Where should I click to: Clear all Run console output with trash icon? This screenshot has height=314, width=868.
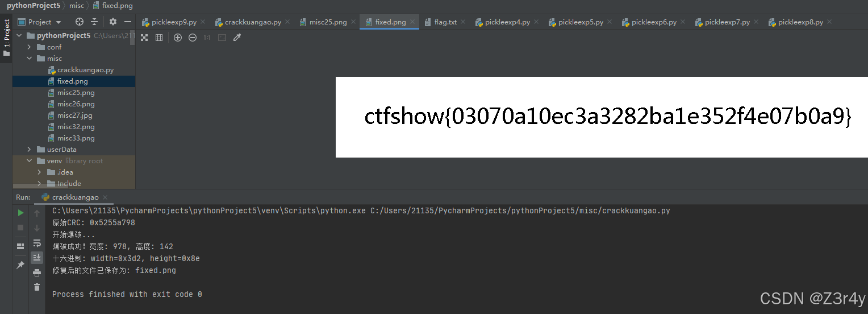37,287
